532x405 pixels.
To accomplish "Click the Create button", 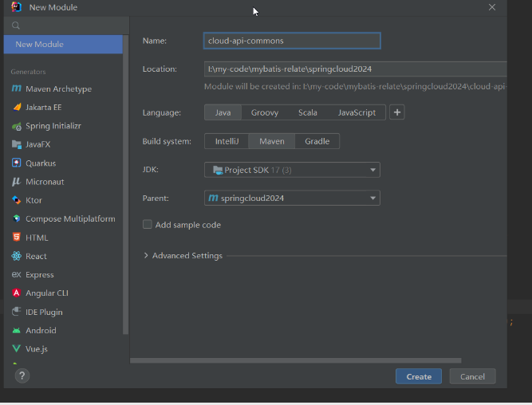I will [x=419, y=376].
